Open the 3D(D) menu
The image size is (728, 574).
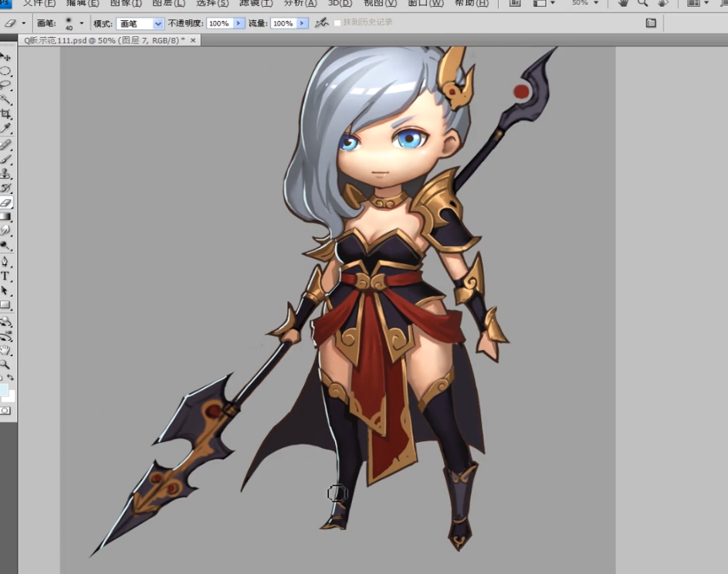340,3
